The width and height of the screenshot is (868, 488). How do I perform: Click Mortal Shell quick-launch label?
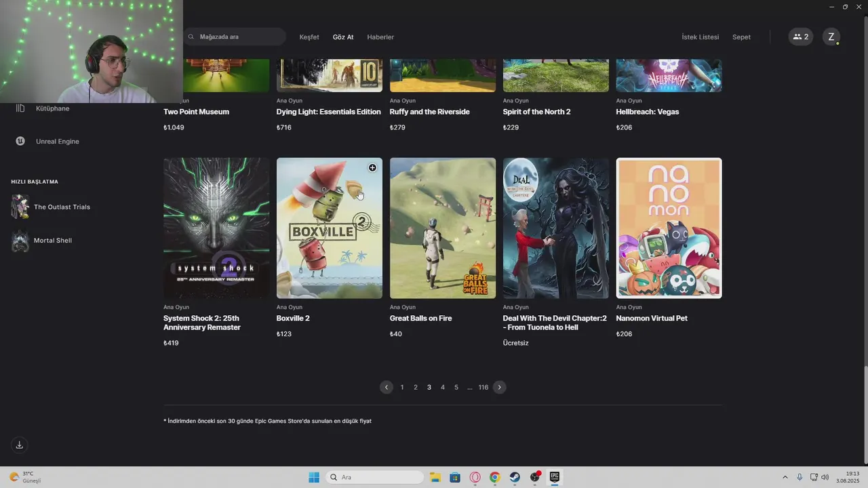pyautogui.click(x=53, y=241)
